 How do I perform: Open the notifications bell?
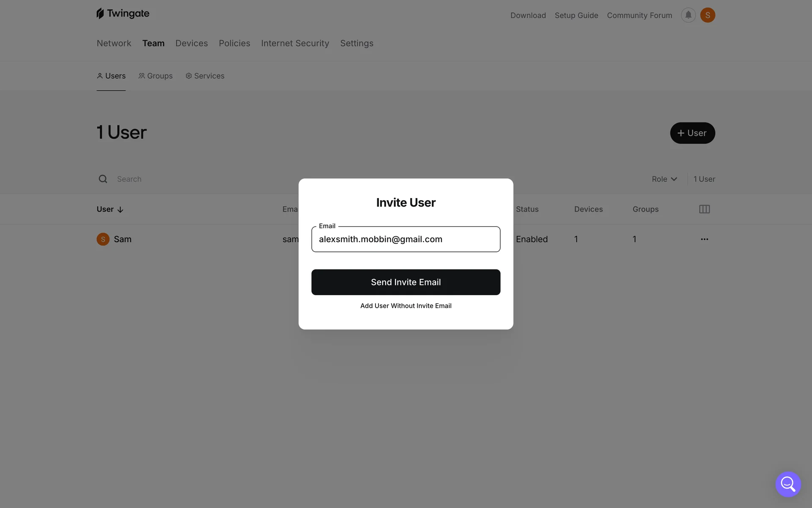coord(688,15)
